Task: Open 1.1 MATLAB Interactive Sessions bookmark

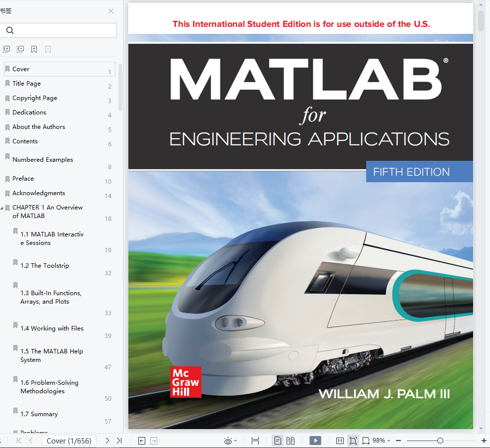Action: 52,238
